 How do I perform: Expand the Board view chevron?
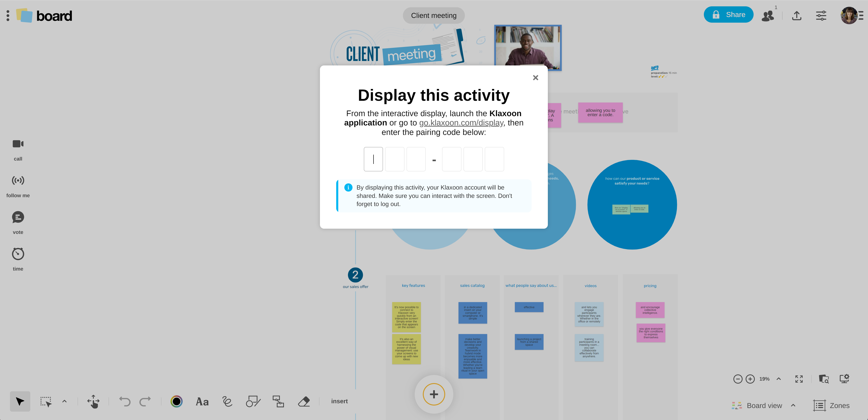pos(793,406)
